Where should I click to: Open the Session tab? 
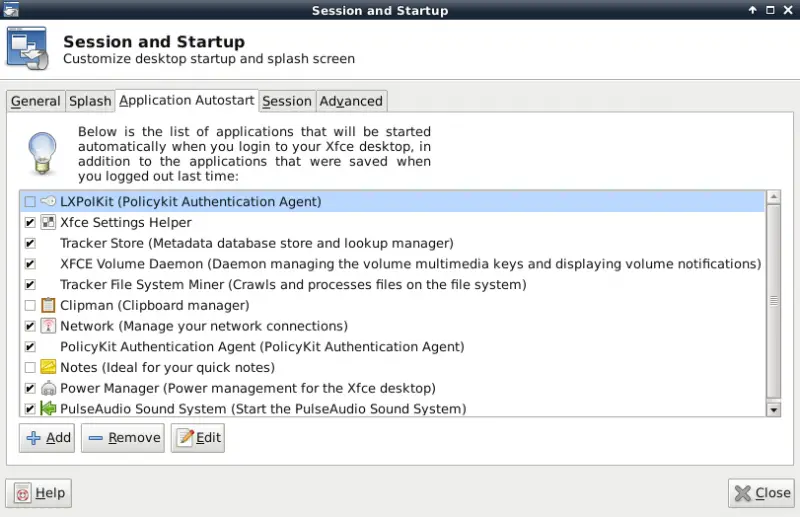287,101
